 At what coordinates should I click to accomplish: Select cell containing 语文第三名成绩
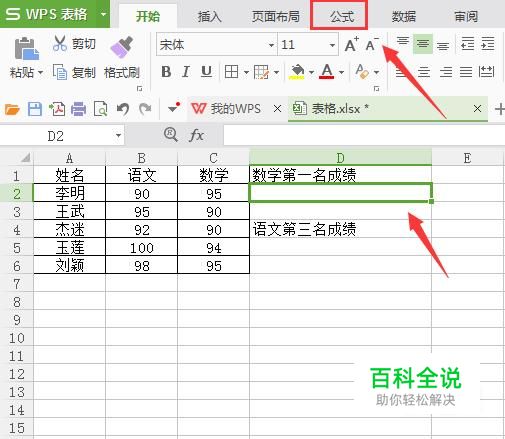coord(340,229)
